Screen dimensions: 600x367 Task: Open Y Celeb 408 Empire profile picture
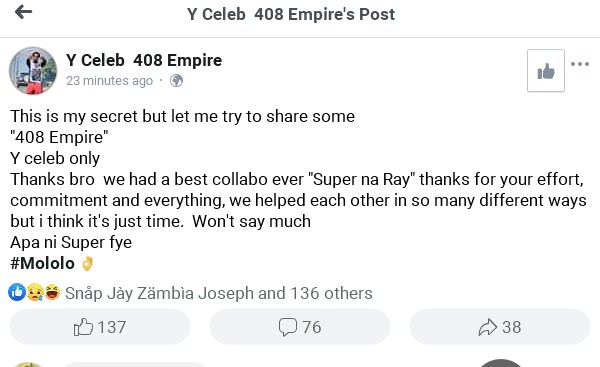pos(33,71)
